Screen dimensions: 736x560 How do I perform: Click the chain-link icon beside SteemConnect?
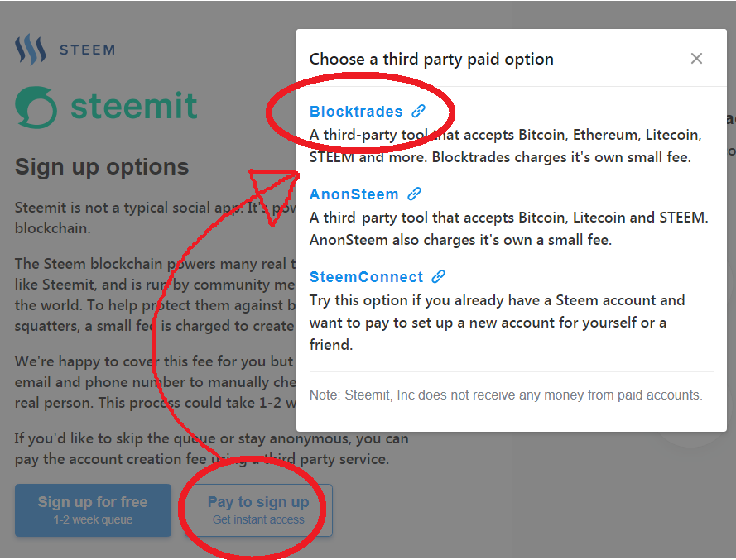click(439, 277)
